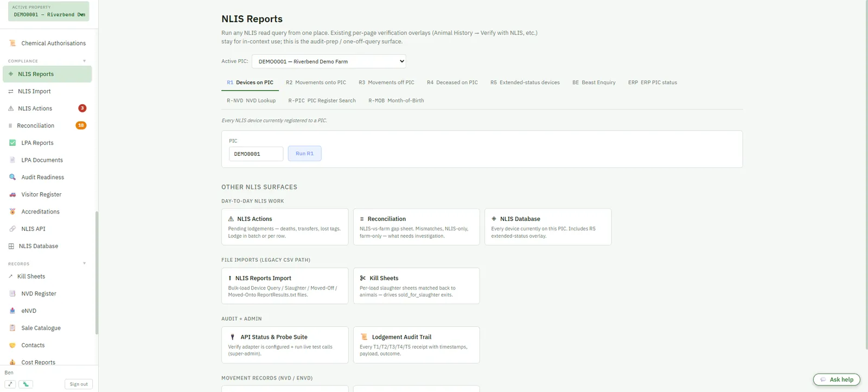Click the expand-arrows button below Ben
The height and width of the screenshot is (392, 868).
pos(10,384)
